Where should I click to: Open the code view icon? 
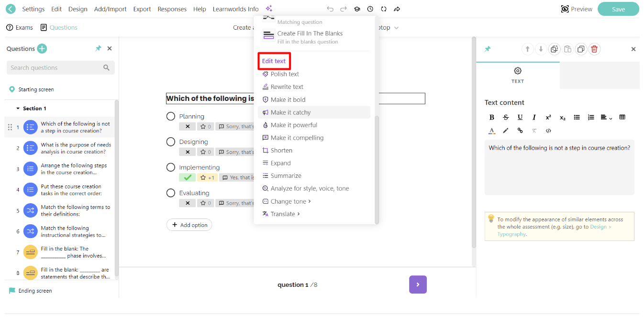click(x=548, y=130)
